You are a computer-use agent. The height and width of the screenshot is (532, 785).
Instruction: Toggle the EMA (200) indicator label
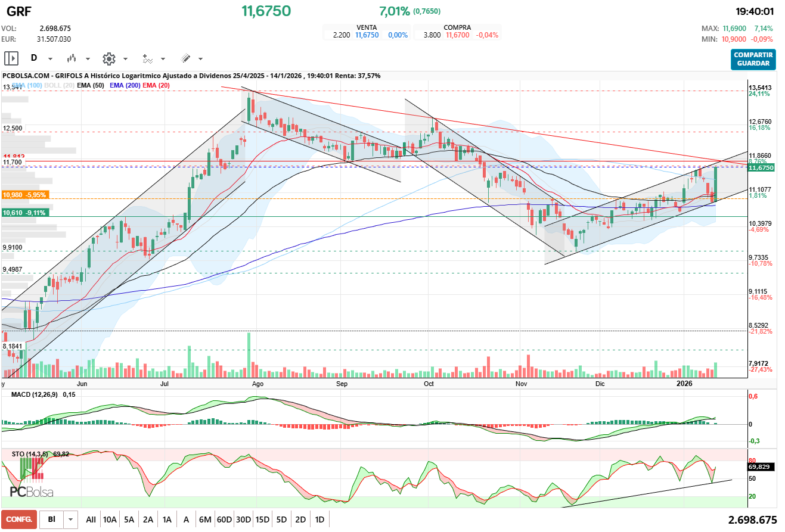point(125,86)
